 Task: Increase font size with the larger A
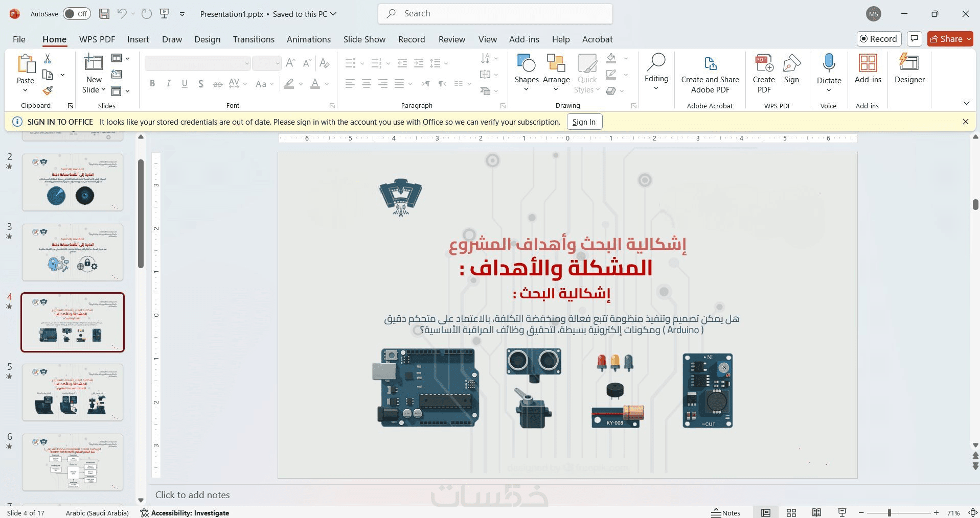pos(290,63)
